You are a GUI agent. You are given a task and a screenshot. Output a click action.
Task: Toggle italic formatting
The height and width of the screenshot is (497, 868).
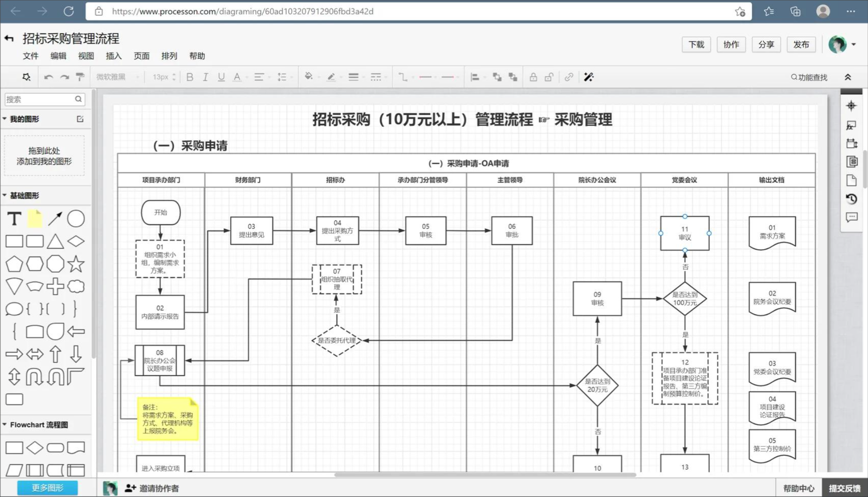pos(205,77)
